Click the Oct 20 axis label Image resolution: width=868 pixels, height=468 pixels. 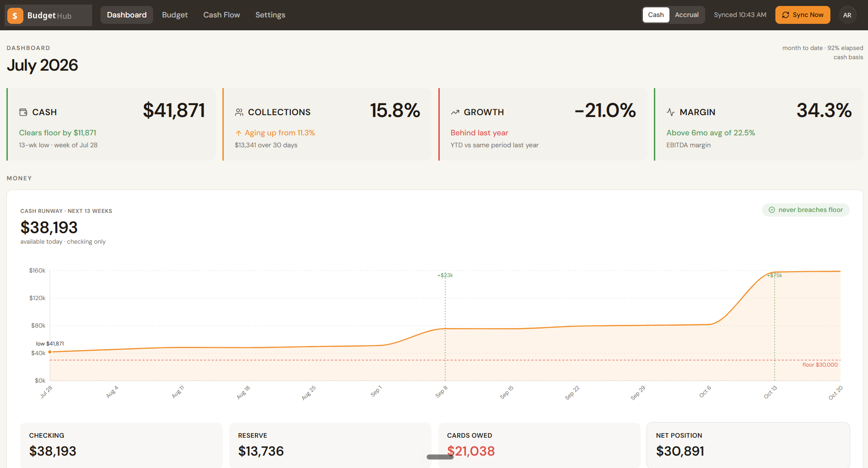(x=835, y=392)
